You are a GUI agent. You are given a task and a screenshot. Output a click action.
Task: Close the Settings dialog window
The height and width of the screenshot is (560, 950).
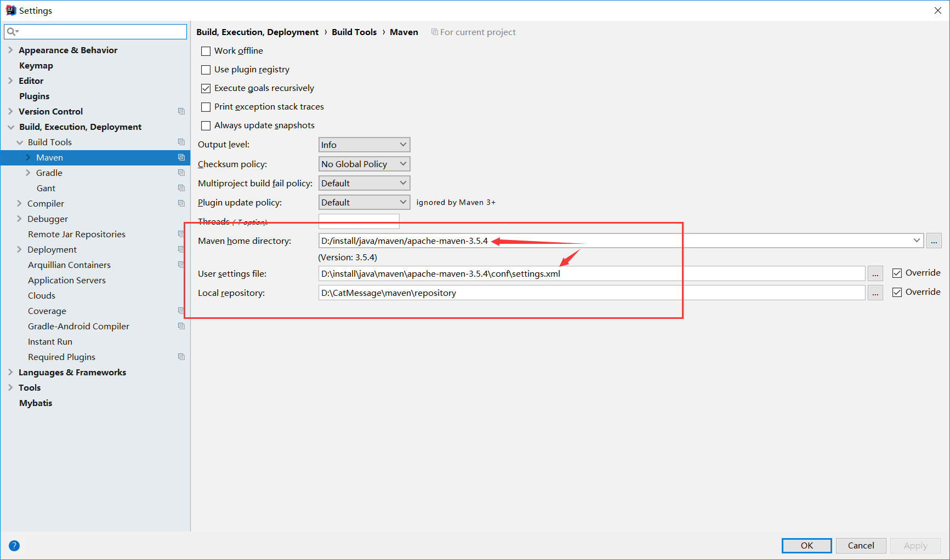pos(938,10)
